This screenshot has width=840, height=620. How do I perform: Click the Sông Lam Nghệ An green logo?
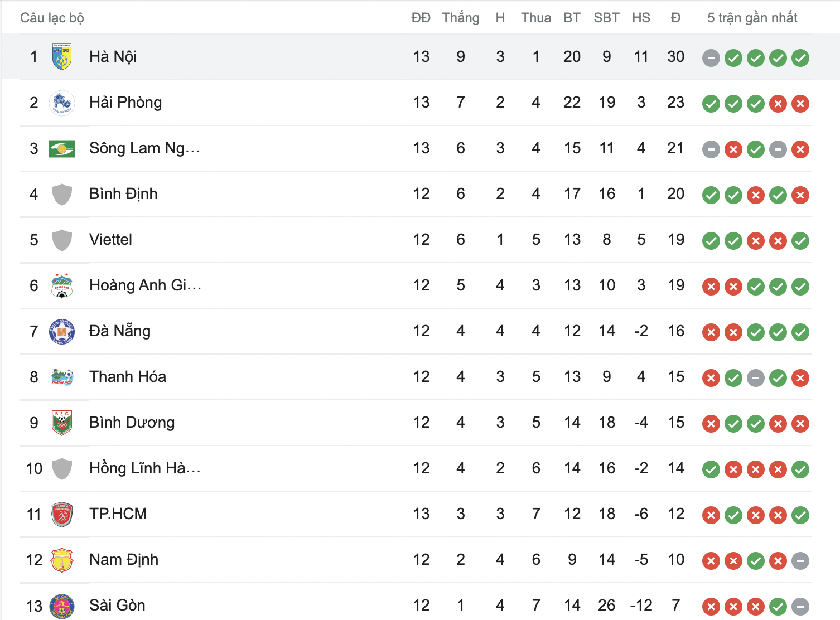(x=62, y=148)
